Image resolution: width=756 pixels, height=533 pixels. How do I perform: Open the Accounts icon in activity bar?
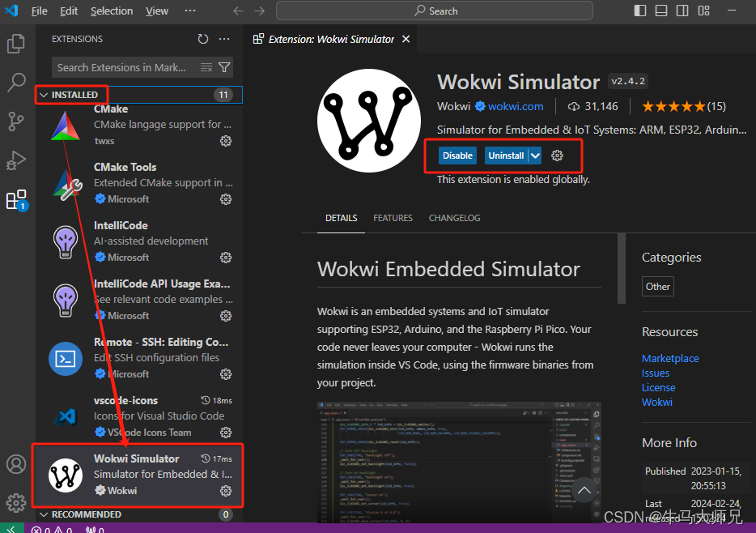(x=16, y=464)
